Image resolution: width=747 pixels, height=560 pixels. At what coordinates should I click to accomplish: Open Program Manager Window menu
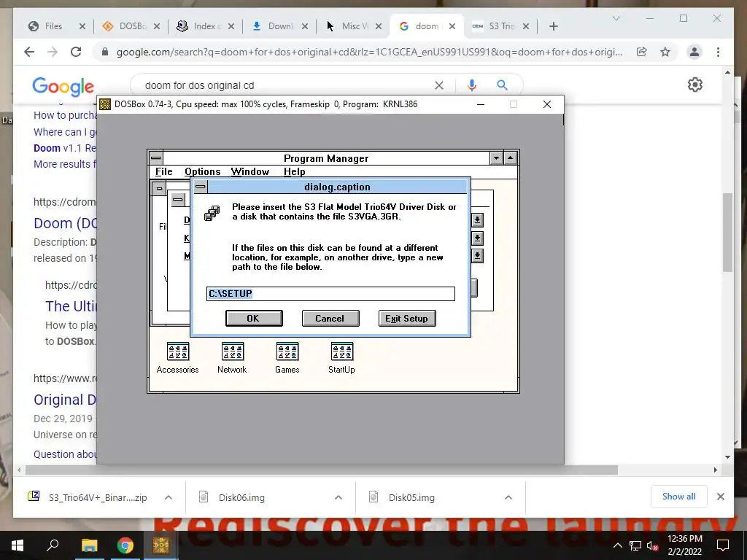pos(250,171)
